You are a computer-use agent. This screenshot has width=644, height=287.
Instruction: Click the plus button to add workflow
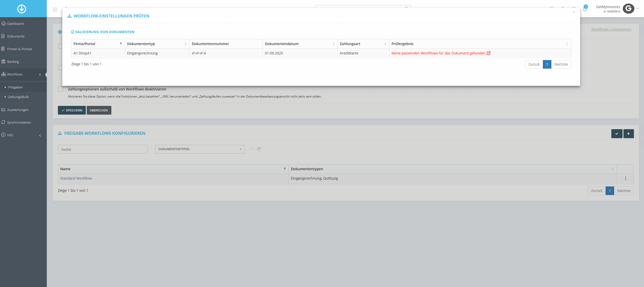click(x=629, y=133)
